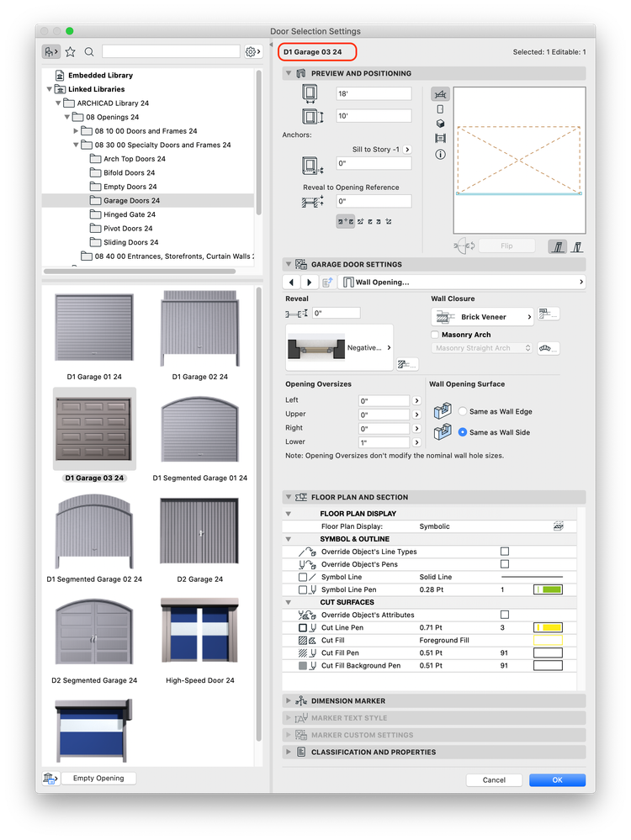Image resolution: width=631 pixels, height=840 pixels.
Task: Click the door width dimension icon
Action: tap(310, 93)
